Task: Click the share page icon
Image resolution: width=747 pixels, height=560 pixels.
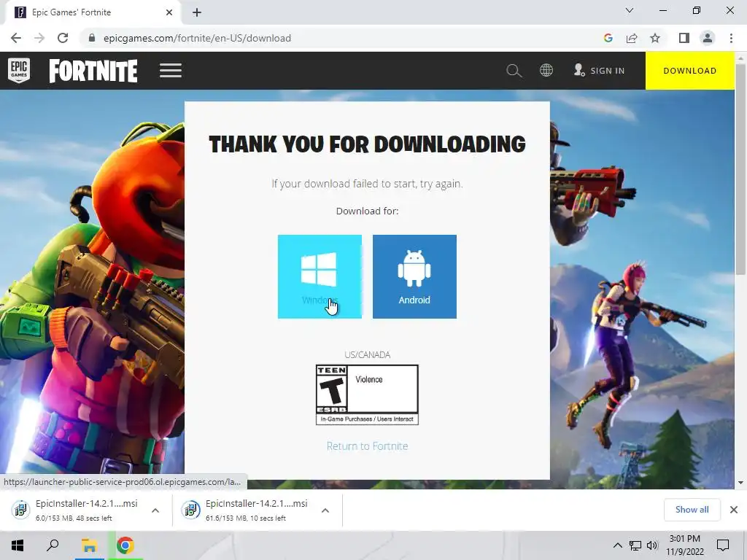Action: point(632,38)
